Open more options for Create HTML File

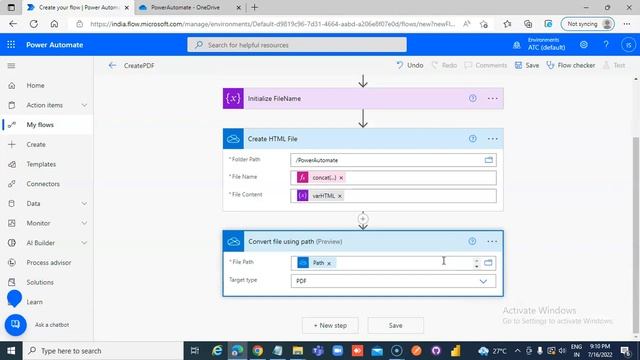[493, 139]
